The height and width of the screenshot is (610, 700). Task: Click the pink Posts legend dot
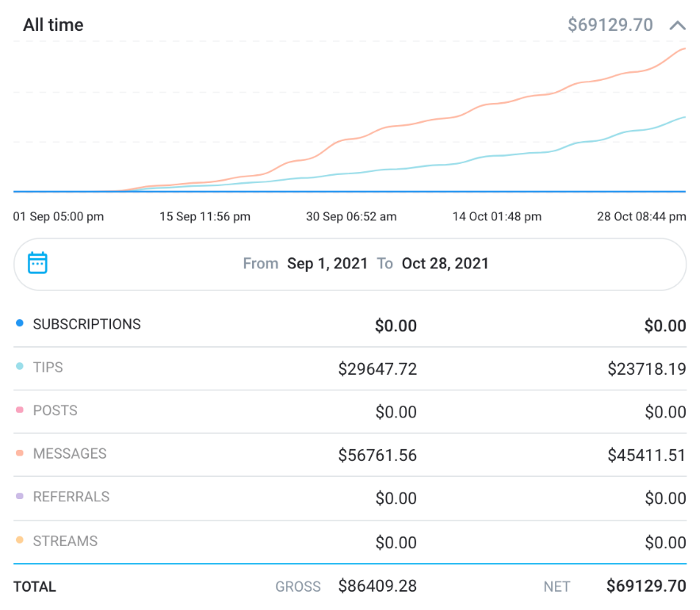(20, 410)
